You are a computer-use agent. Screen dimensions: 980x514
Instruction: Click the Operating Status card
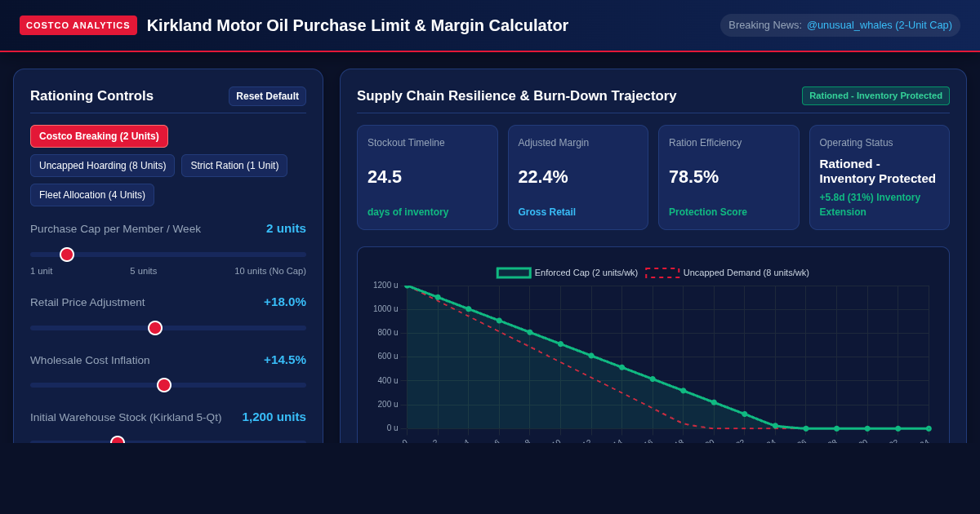[x=880, y=177]
